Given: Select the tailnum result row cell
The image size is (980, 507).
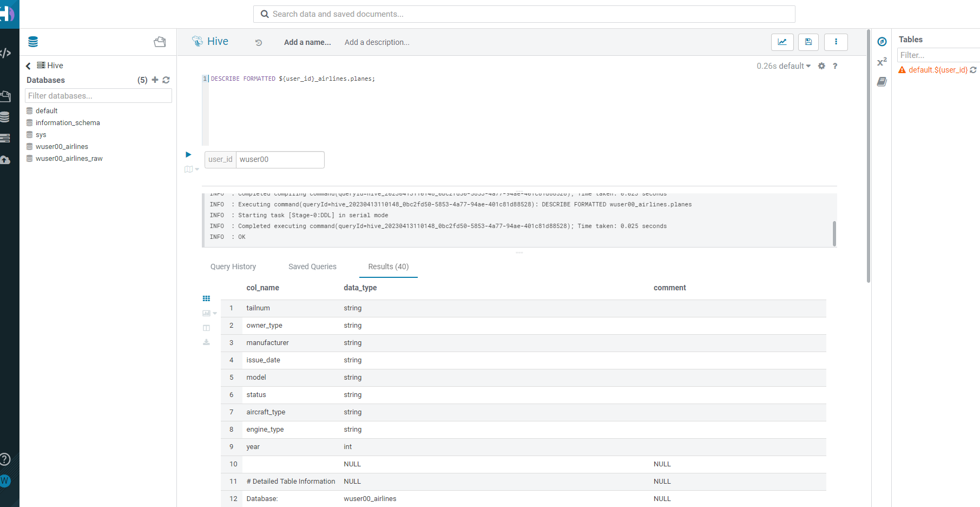Looking at the screenshot, I should (x=258, y=308).
